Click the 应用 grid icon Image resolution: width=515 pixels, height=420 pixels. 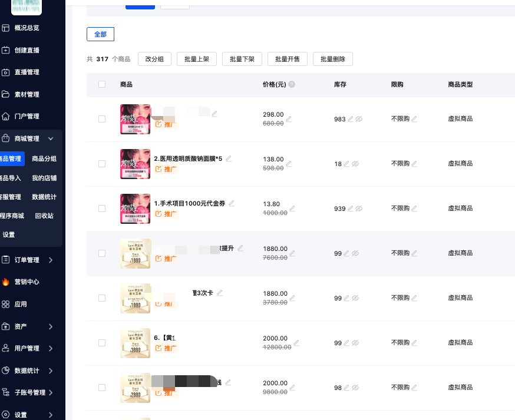(x=5, y=304)
